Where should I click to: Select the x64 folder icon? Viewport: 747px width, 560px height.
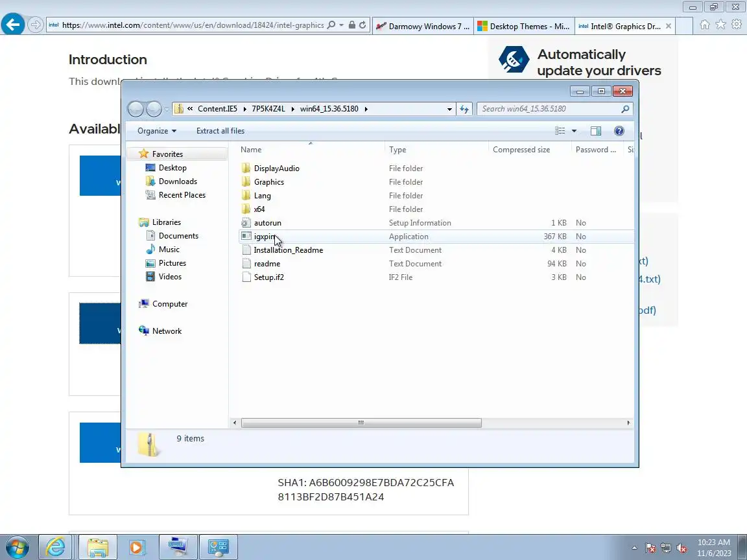246,209
